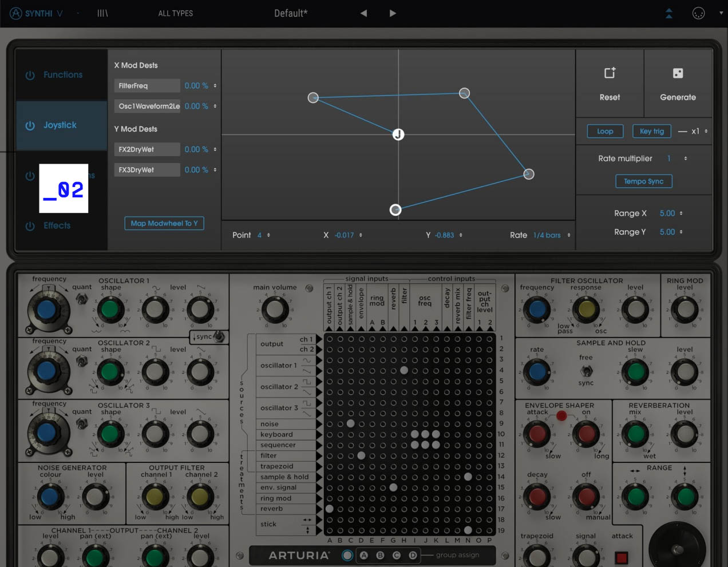This screenshot has height=567, width=728.
Task: Toggle the Functions power button
Action: point(30,75)
